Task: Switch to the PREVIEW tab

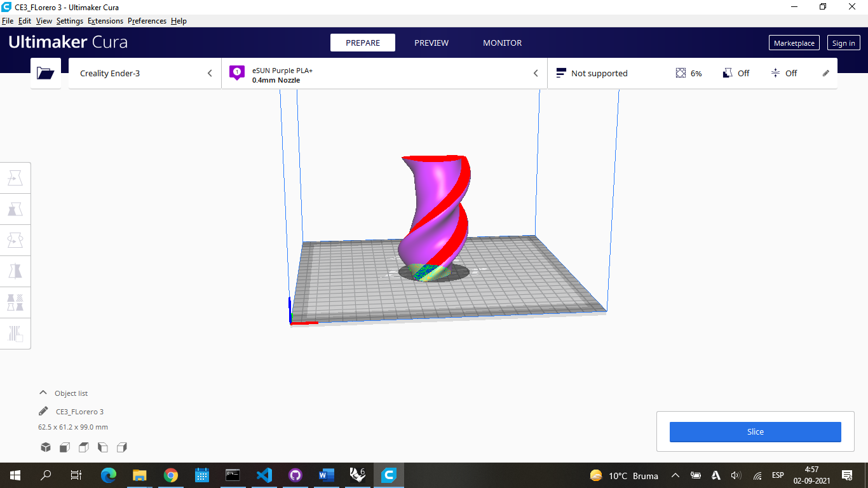Action: click(431, 43)
